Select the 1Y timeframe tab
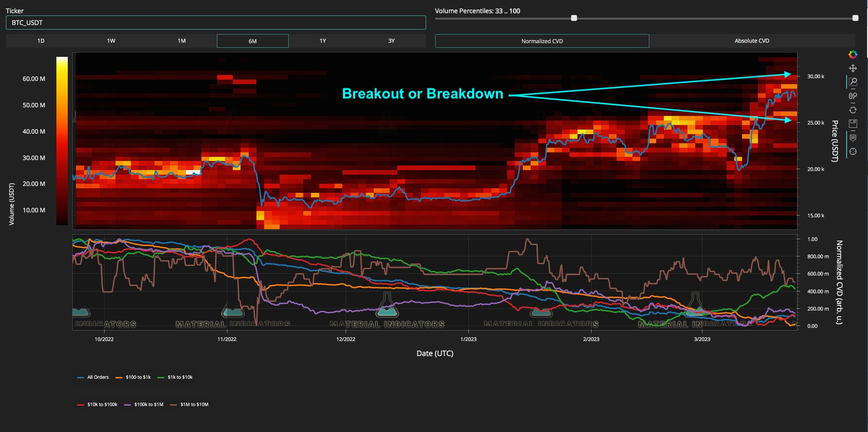 (323, 41)
